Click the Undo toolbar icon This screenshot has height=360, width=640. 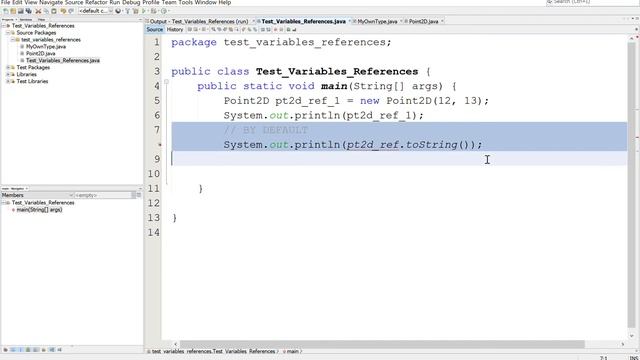pyautogui.click(x=63, y=11)
